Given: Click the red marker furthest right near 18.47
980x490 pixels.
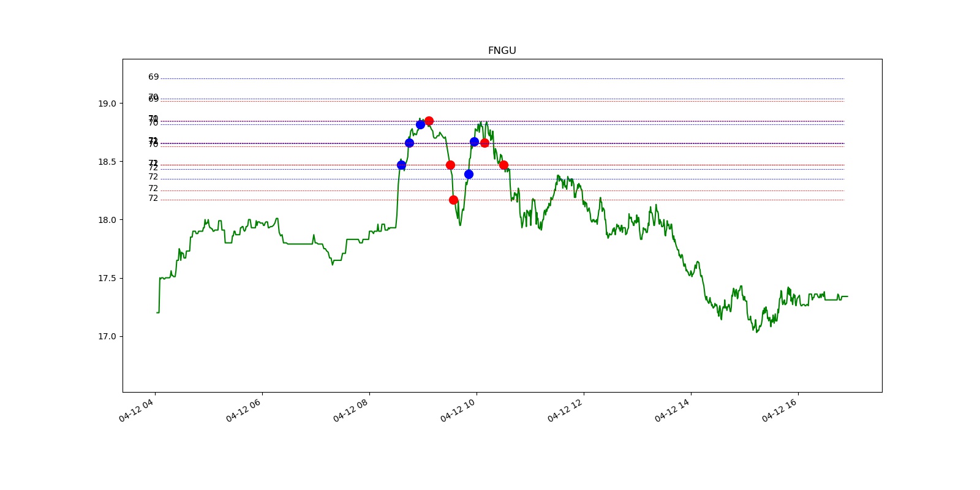Looking at the screenshot, I should pos(503,165).
